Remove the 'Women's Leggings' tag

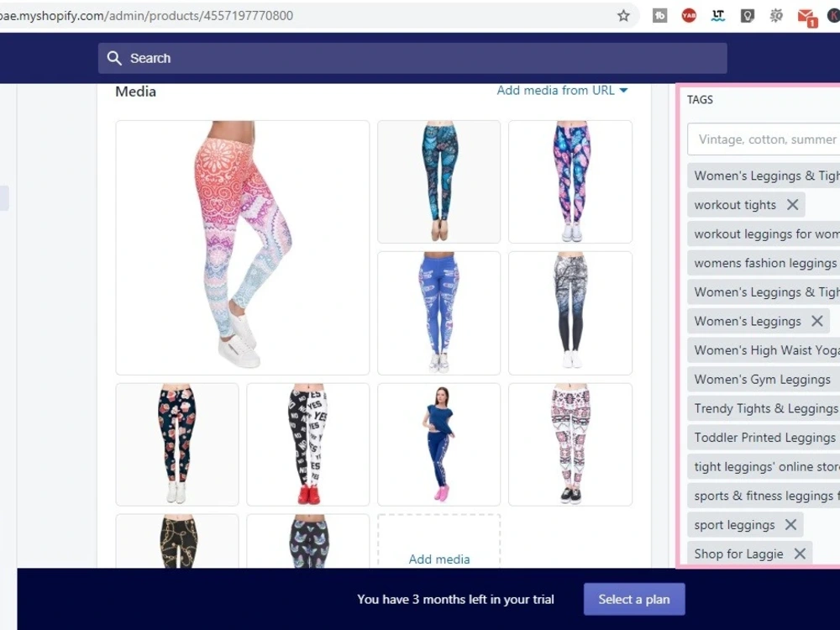tap(817, 321)
